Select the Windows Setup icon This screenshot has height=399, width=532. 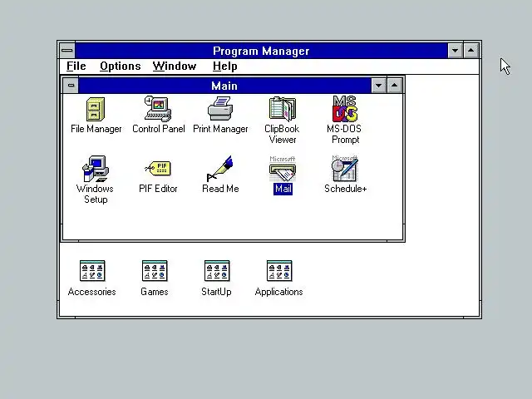[x=96, y=169]
